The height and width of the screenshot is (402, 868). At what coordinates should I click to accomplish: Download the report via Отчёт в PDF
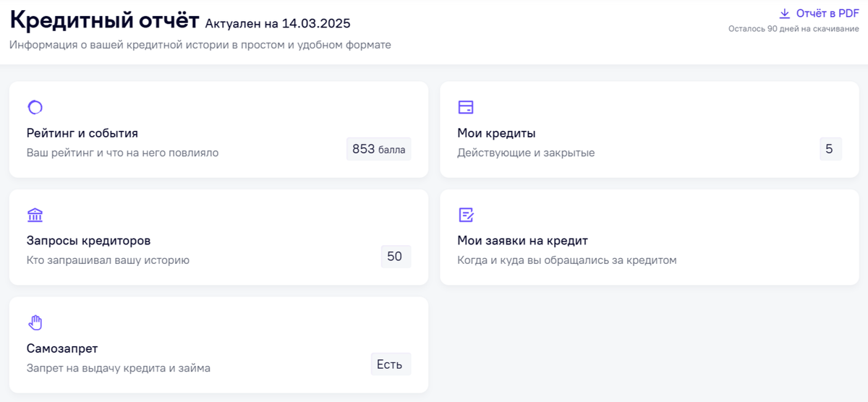pos(827,14)
